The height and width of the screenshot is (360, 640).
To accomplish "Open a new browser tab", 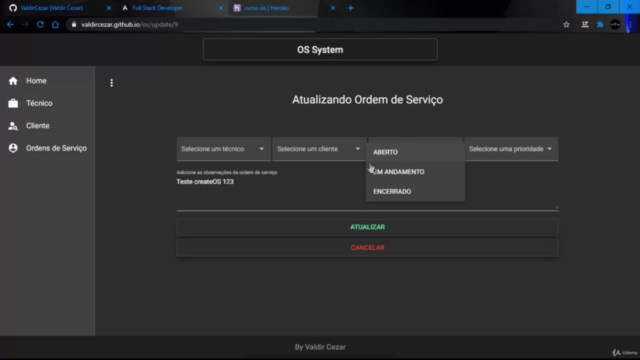I will [x=351, y=8].
